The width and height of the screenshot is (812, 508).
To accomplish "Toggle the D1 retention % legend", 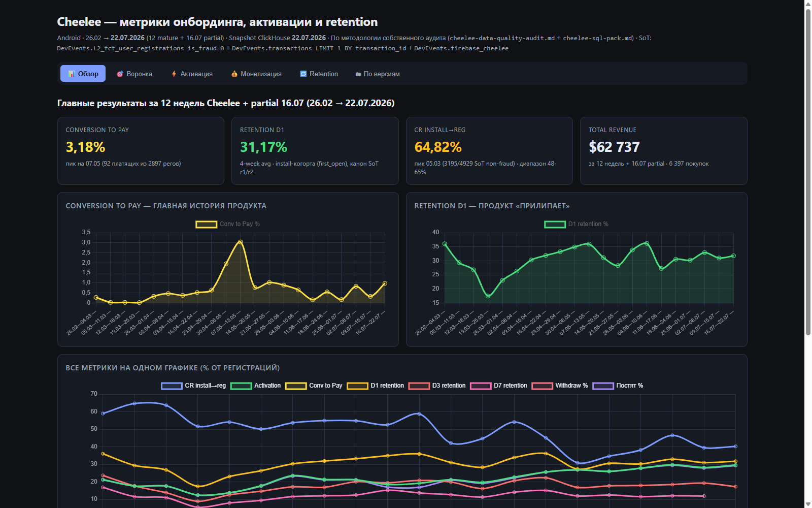I will click(577, 224).
